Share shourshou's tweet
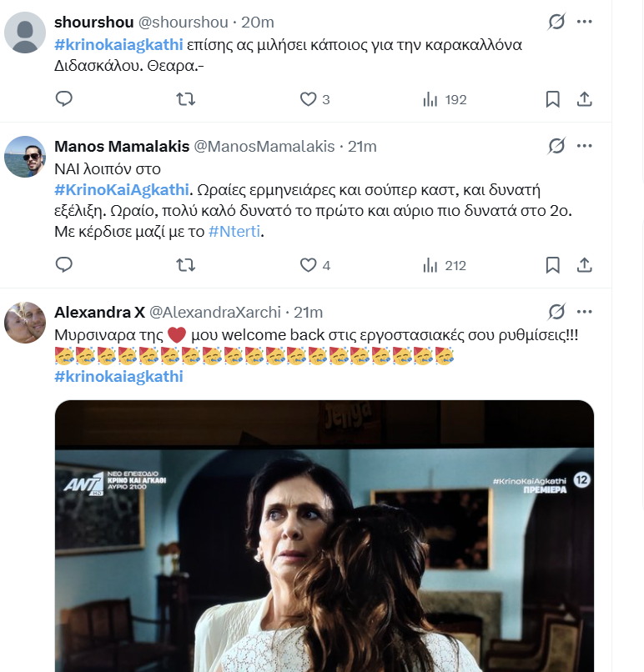Image resolution: width=644 pixels, height=672 pixels. pyautogui.click(x=585, y=99)
